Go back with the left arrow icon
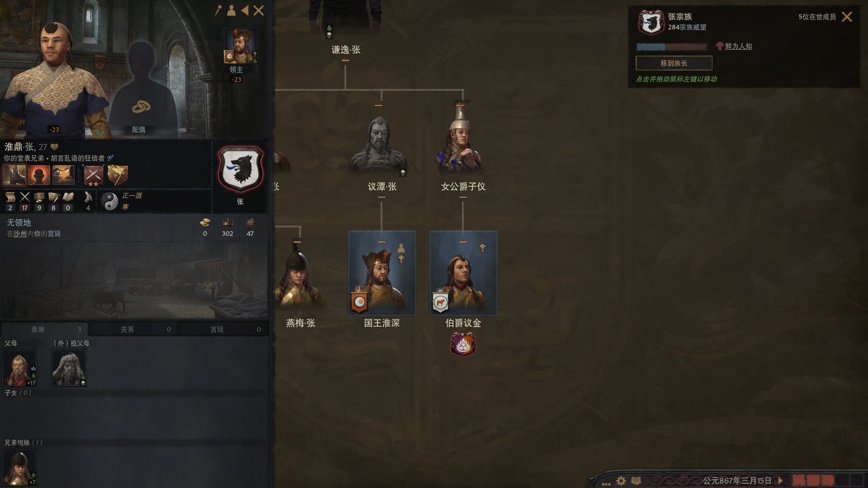868x488 pixels. pos(245,10)
